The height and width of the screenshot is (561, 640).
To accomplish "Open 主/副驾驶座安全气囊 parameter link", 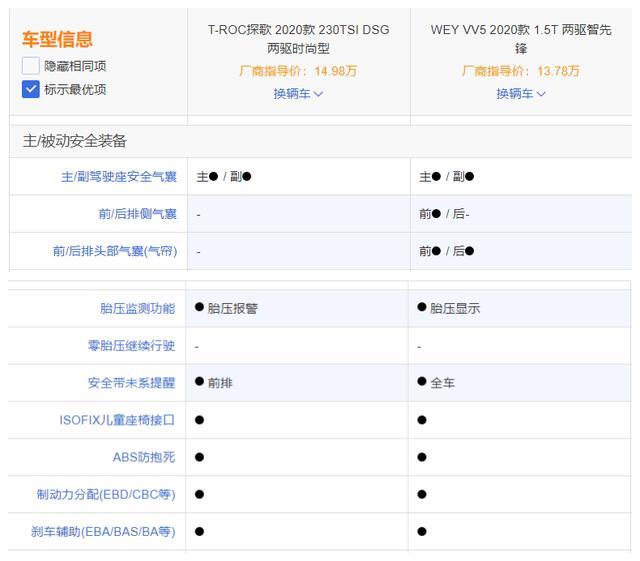I will 119,177.
